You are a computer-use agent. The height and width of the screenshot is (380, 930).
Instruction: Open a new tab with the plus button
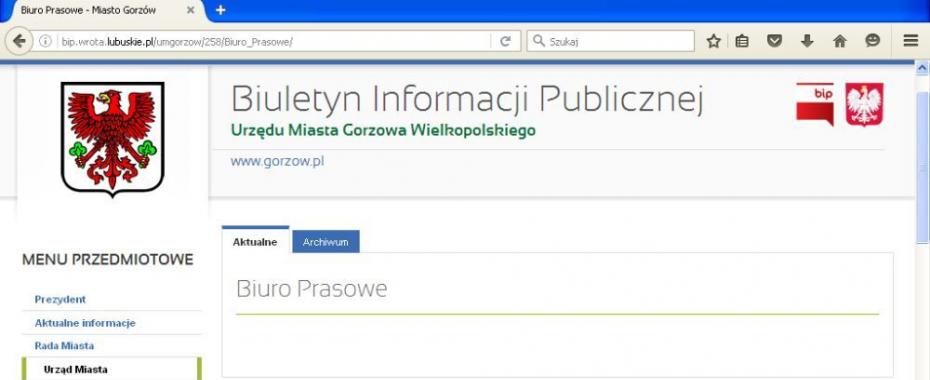tap(220, 10)
